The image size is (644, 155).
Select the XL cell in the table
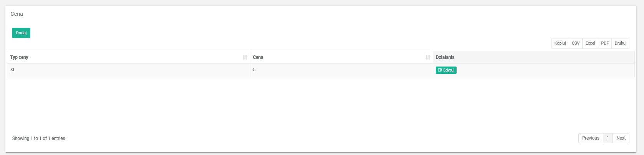pyautogui.click(x=13, y=70)
